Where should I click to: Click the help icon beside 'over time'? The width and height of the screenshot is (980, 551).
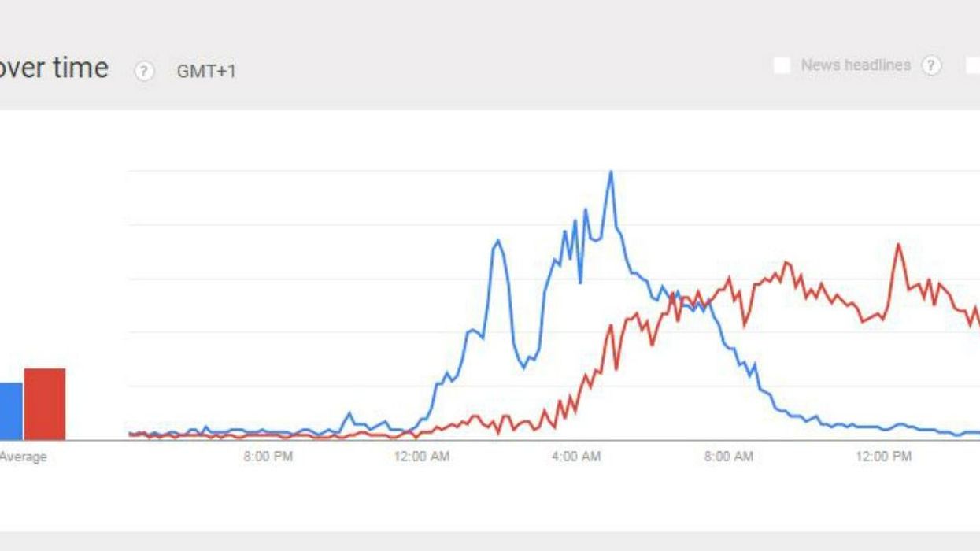[143, 71]
